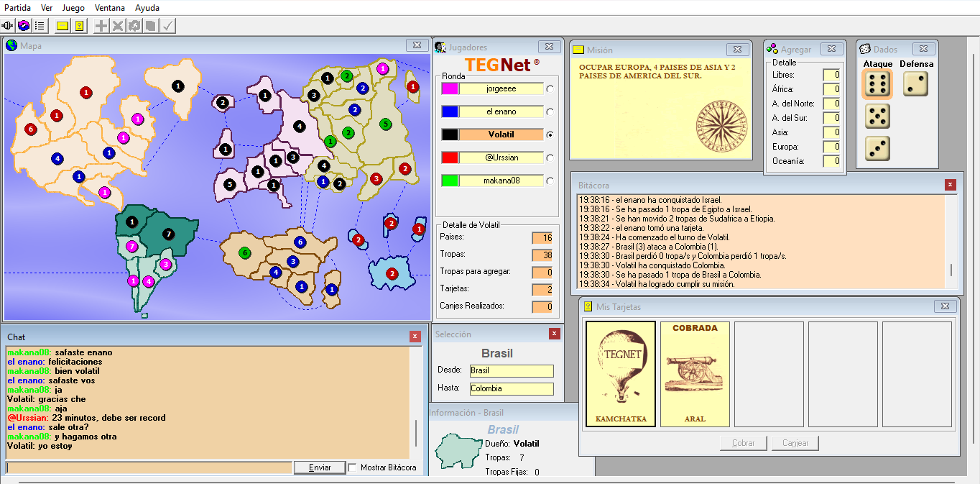Click makana08's green color swatch
Screen dimensions: 980x484
click(x=450, y=181)
